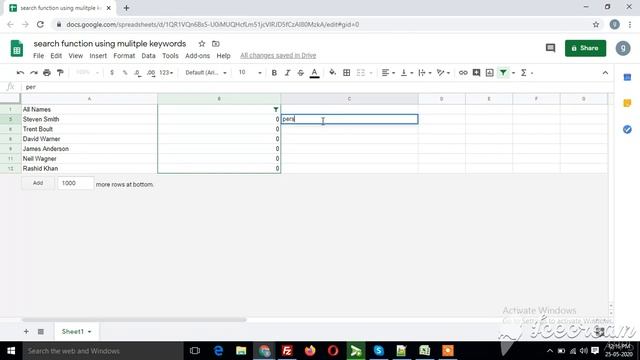Undo the last action in toolbar

click(20, 73)
